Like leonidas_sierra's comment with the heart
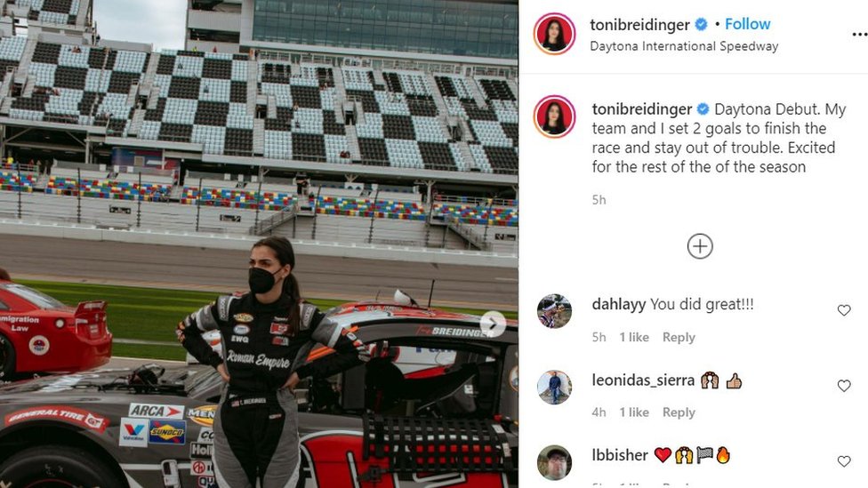This screenshot has height=488, width=868. (844, 386)
